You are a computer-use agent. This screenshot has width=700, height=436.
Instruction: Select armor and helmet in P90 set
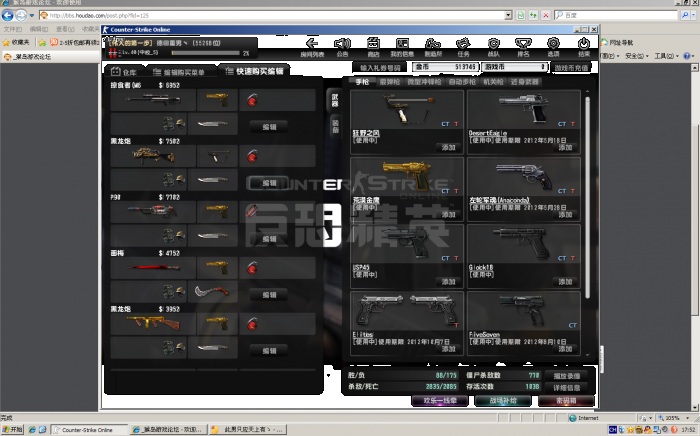pos(173,236)
